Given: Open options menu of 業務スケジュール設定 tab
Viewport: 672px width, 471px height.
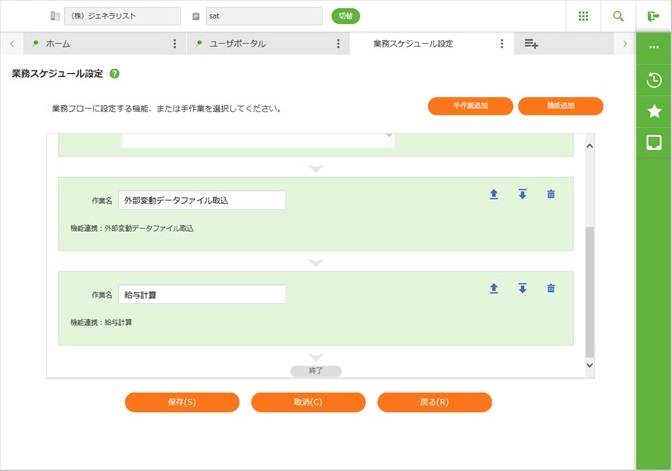Looking at the screenshot, I should click(x=502, y=44).
